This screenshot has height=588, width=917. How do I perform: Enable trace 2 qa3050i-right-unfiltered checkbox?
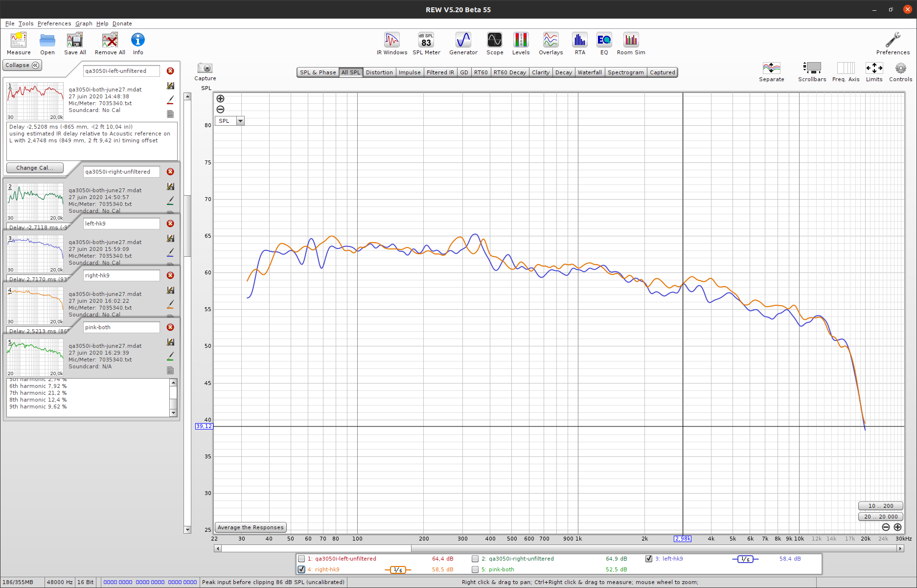tap(475, 559)
